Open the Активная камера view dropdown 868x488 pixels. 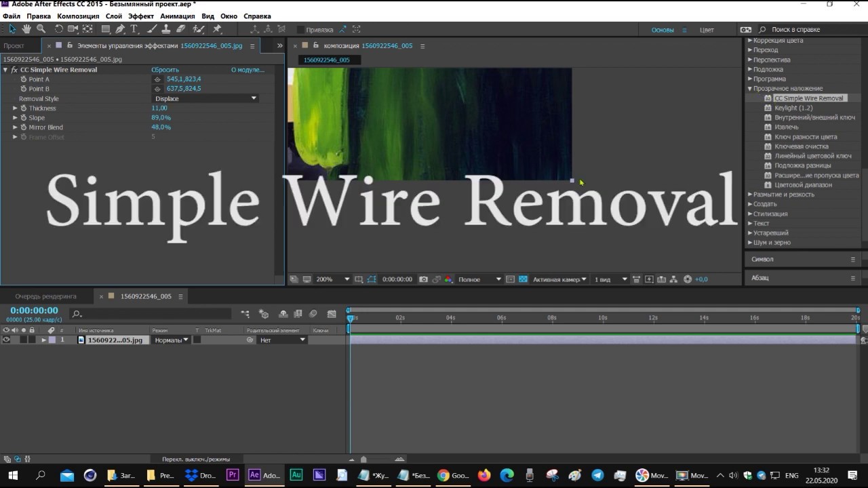[x=559, y=279]
